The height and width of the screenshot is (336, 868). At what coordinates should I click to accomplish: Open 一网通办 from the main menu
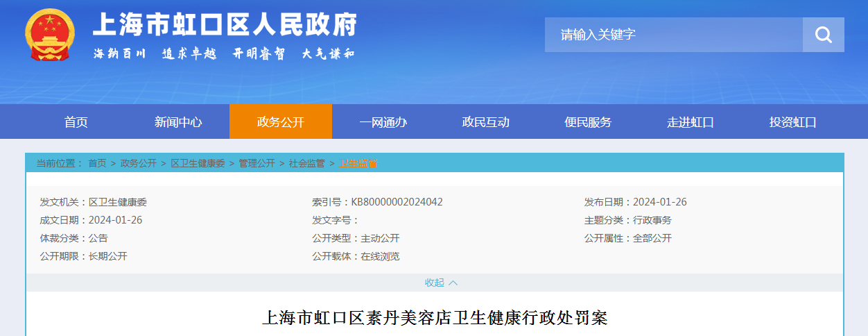383,122
